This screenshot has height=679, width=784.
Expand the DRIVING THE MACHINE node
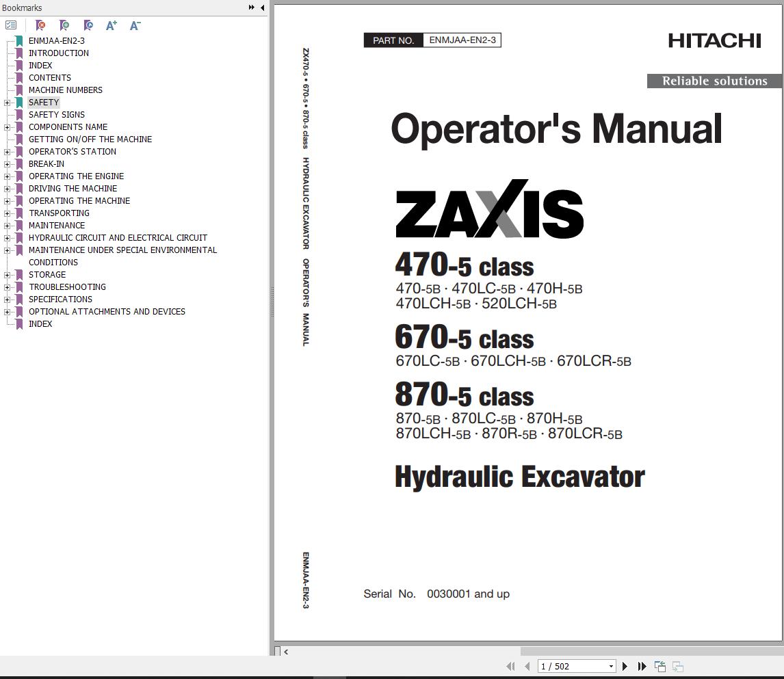[x=7, y=189]
